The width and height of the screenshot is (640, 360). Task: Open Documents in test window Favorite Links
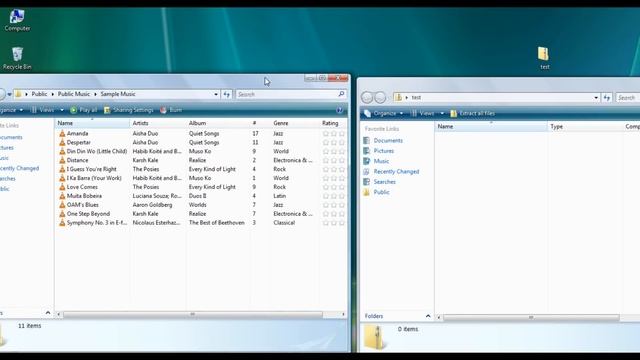383,140
